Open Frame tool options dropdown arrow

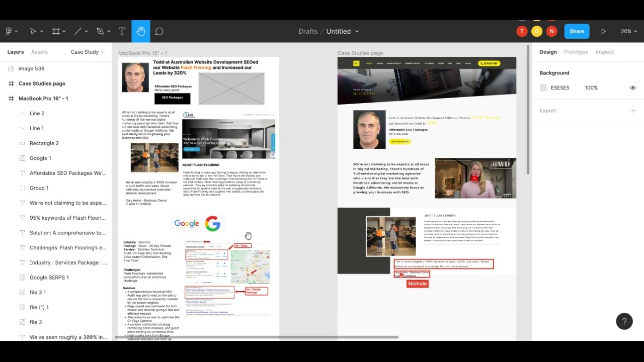[64, 31]
